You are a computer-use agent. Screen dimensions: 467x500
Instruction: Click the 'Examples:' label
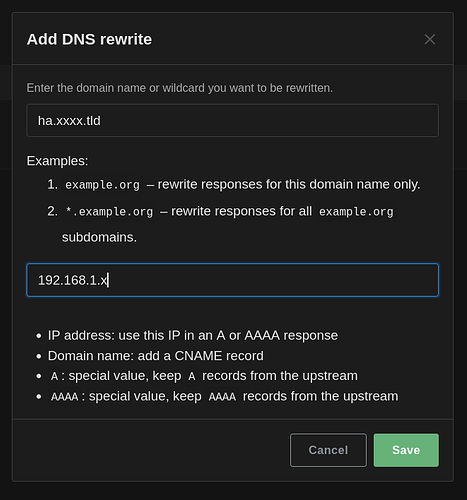click(x=57, y=161)
